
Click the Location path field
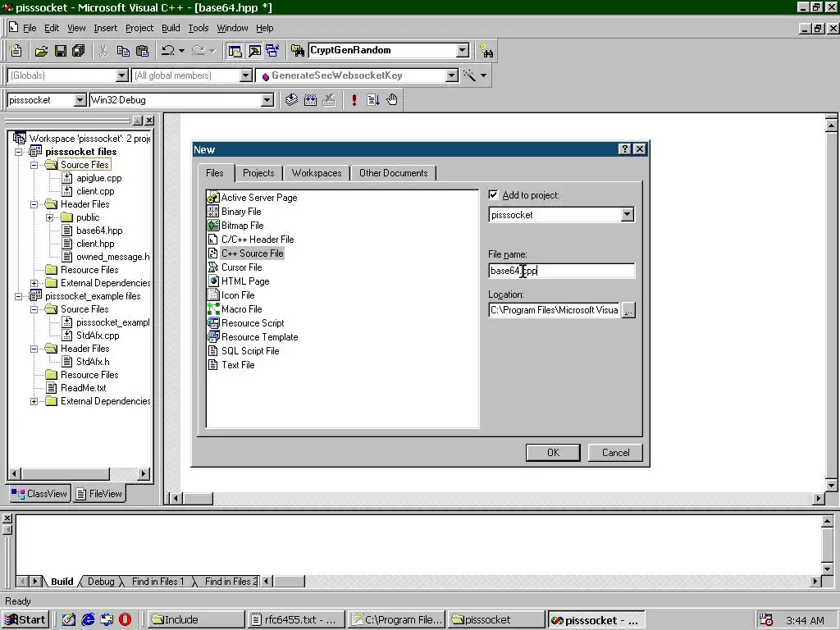[555, 310]
